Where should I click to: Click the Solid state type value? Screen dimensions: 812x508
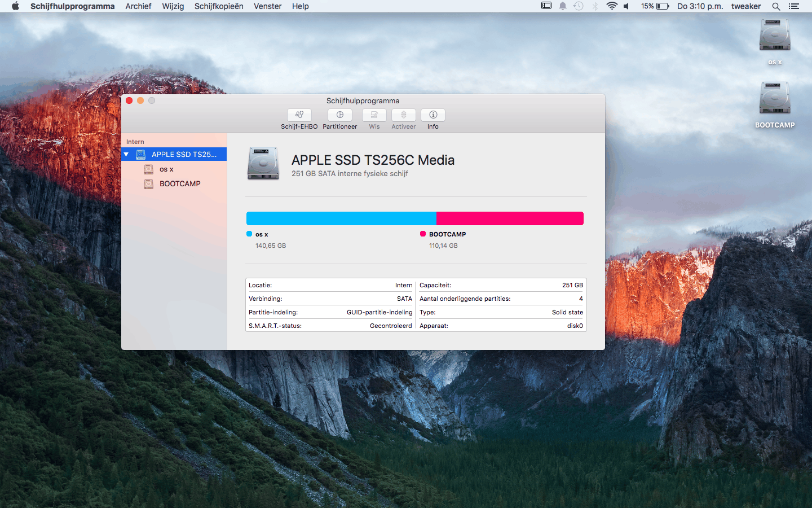(x=567, y=312)
